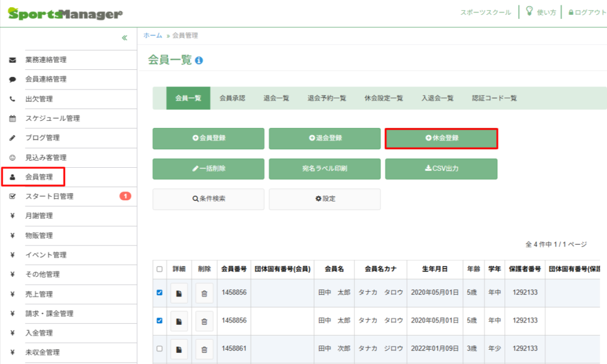Go to the 退会予約一覧 tab
This screenshot has width=607, height=364.
pyautogui.click(x=327, y=98)
